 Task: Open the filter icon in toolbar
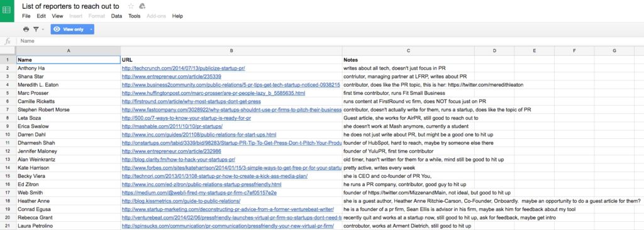tap(36, 29)
